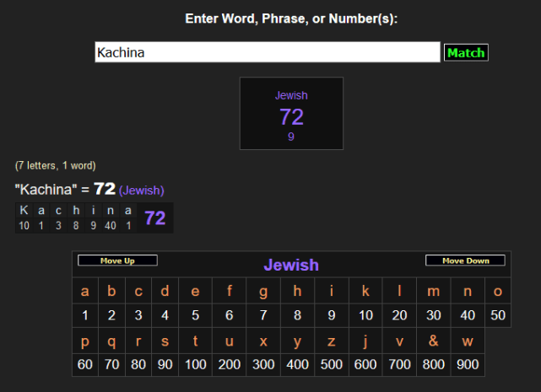
Task: Click the Jewish cipher table heading
Action: tap(291, 265)
